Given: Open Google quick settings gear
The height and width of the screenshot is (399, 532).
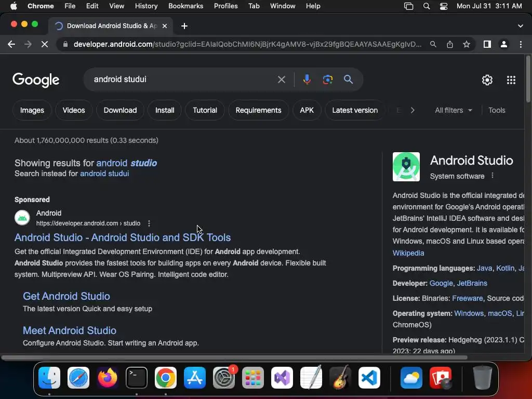Looking at the screenshot, I should pyautogui.click(x=487, y=80).
